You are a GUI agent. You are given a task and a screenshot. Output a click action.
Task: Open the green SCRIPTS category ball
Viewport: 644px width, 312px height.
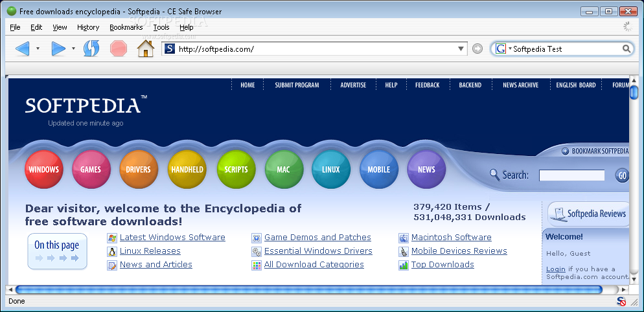[236, 169]
